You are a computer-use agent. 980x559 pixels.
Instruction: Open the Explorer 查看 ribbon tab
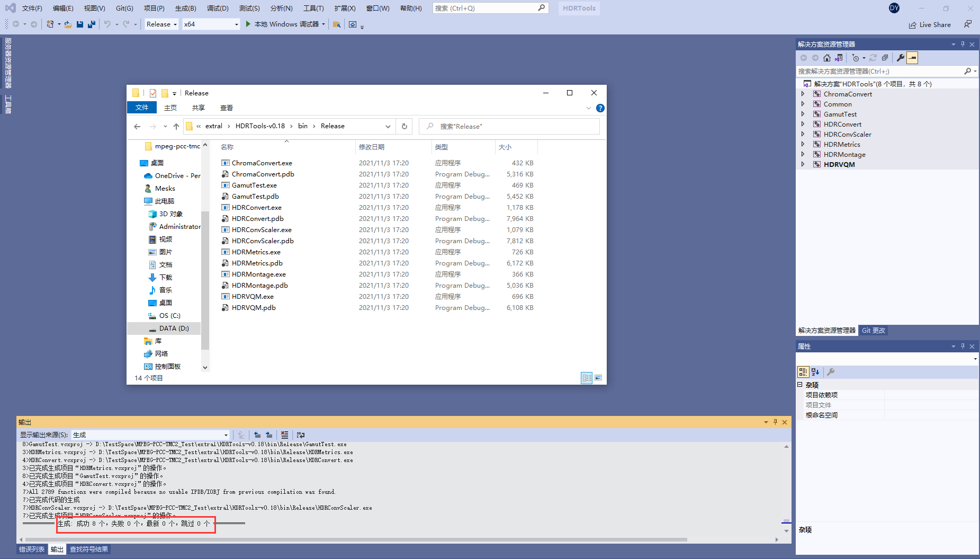(227, 108)
